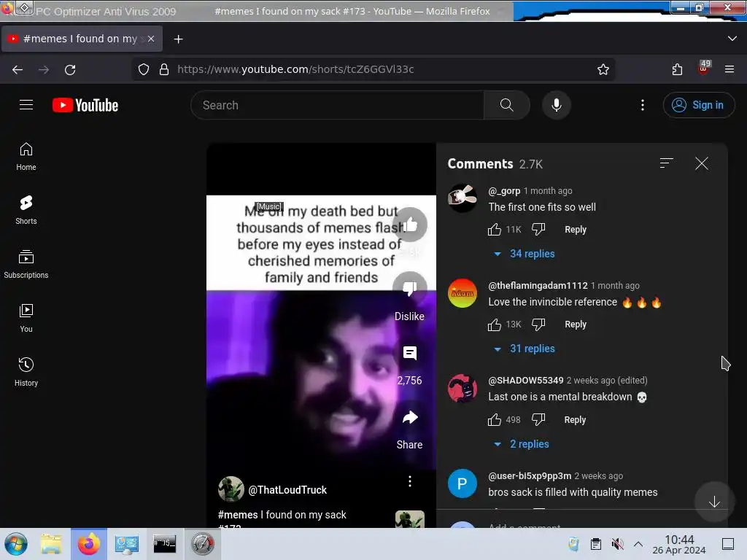
Task: Open the tracking protection shield icon
Action: pos(144,69)
